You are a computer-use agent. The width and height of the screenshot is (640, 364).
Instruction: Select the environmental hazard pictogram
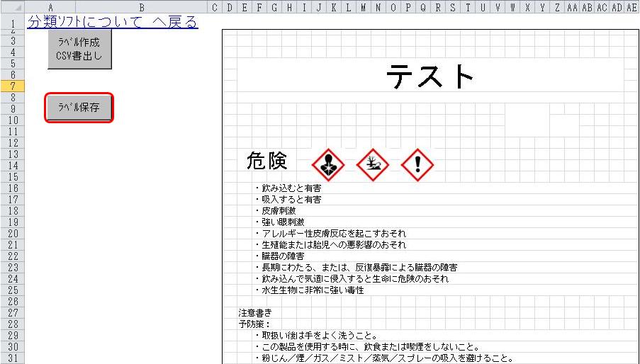373,165
